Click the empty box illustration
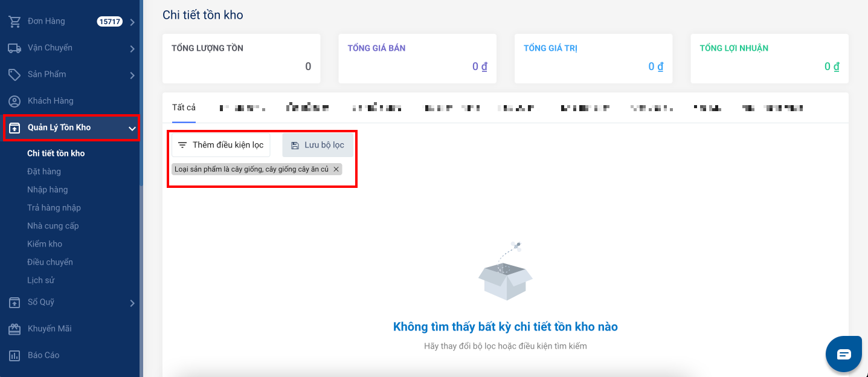 click(506, 272)
